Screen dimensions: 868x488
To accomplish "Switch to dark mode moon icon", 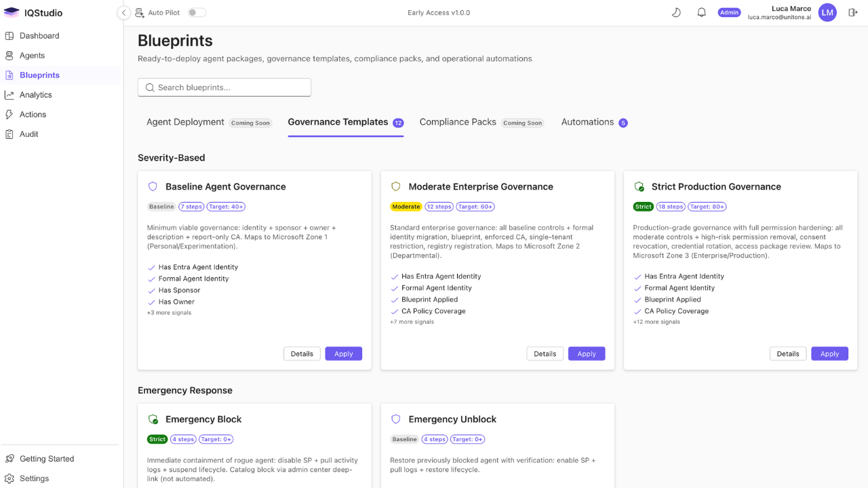I will pos(676,12).
